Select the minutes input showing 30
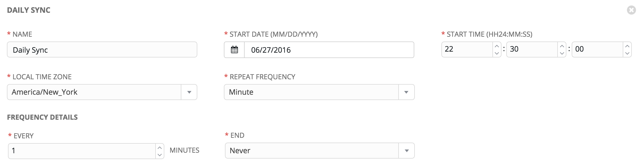This screenshot has width=644, height=166. coord(532,49)
